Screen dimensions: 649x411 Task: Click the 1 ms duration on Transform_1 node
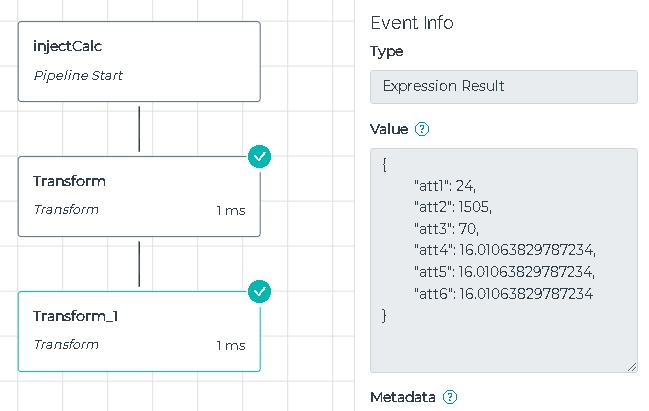[x=231, y=346]
